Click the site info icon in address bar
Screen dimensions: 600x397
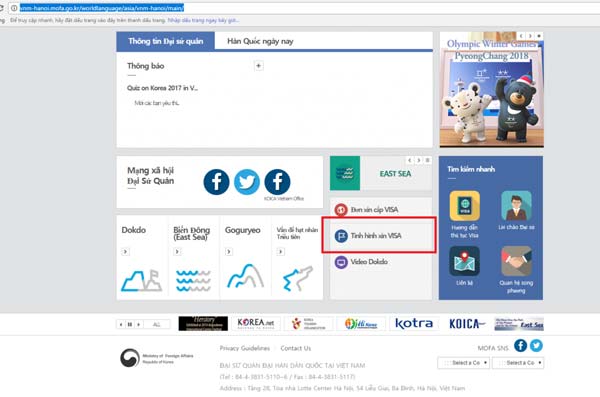[x=14, y=8]
